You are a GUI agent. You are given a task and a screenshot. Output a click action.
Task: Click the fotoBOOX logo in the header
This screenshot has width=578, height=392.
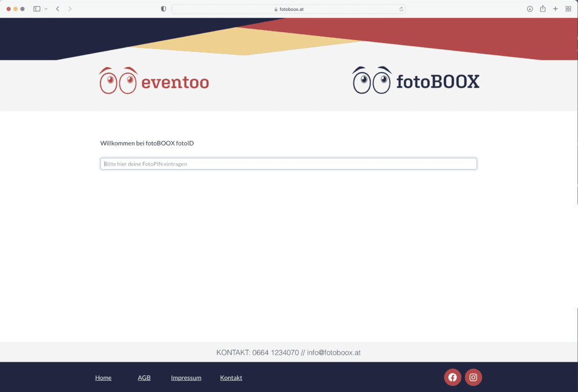(x=416, y=81)
